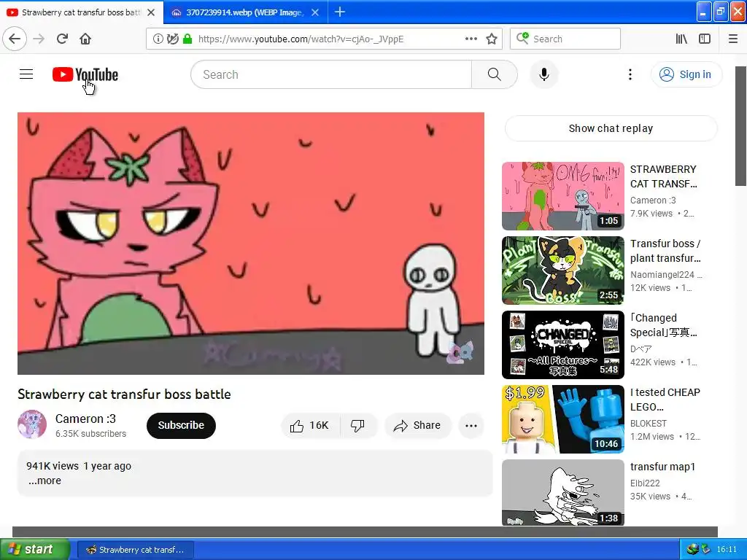Screen dimensions: 747x560
Task: Open transfur map1 video thumbnail
Action: pyautogui.click(x=563, y=492)
